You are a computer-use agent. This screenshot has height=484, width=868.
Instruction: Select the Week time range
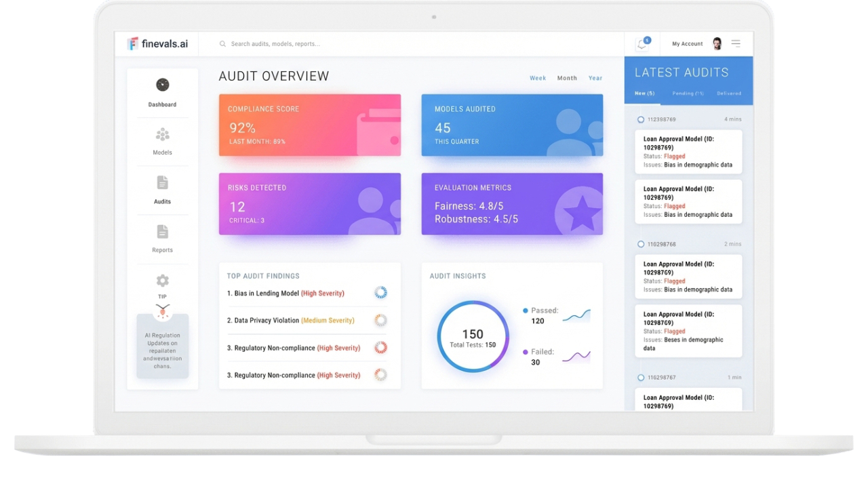[538, 78]
